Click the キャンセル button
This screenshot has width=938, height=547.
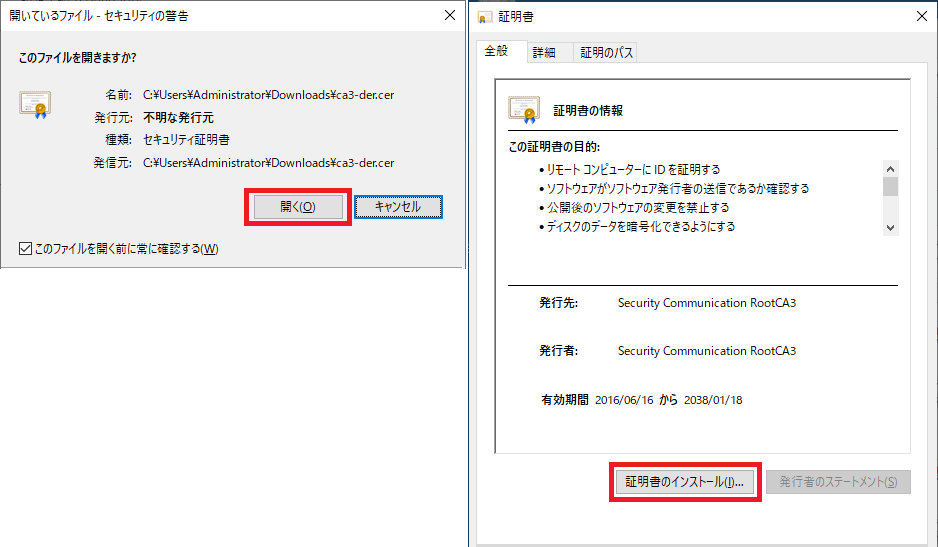pos(398,207)
